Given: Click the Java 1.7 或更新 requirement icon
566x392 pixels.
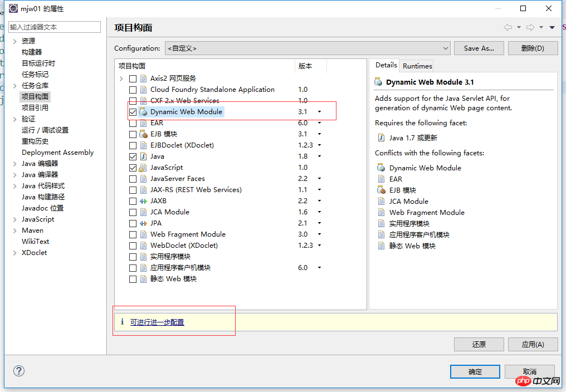Looking at the screenshot, I should [x=381, y=138].
